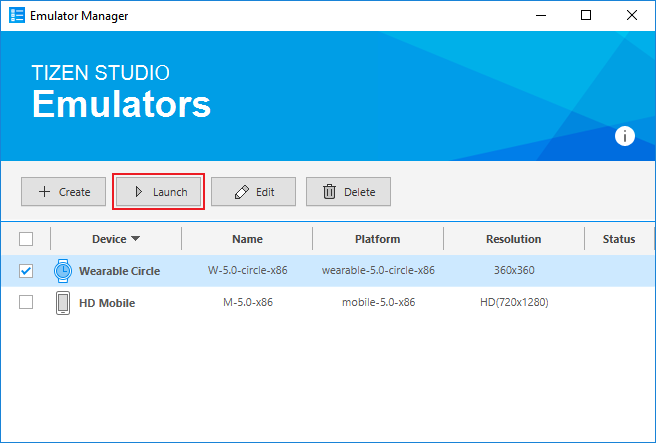Close the Emulator Manager window
This screenshot has height=443, width=656.
click(x=632, y=15)
